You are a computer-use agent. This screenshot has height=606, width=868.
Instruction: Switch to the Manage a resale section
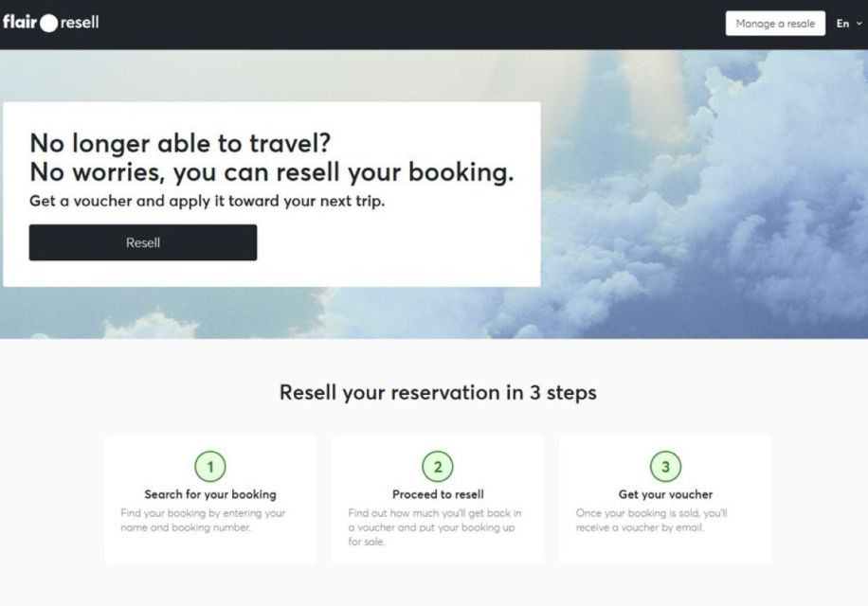[x=775, y=23]
